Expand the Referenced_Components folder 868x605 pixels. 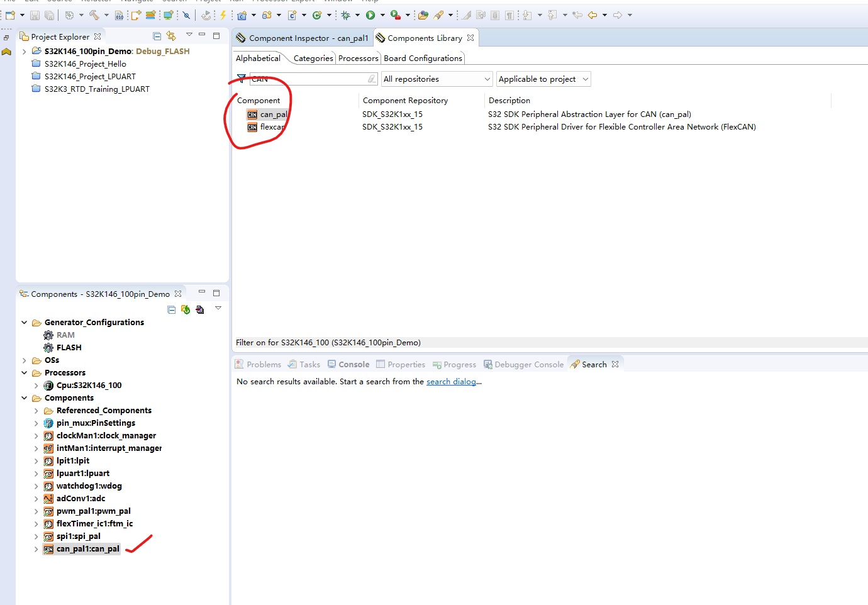click(36, 410)
